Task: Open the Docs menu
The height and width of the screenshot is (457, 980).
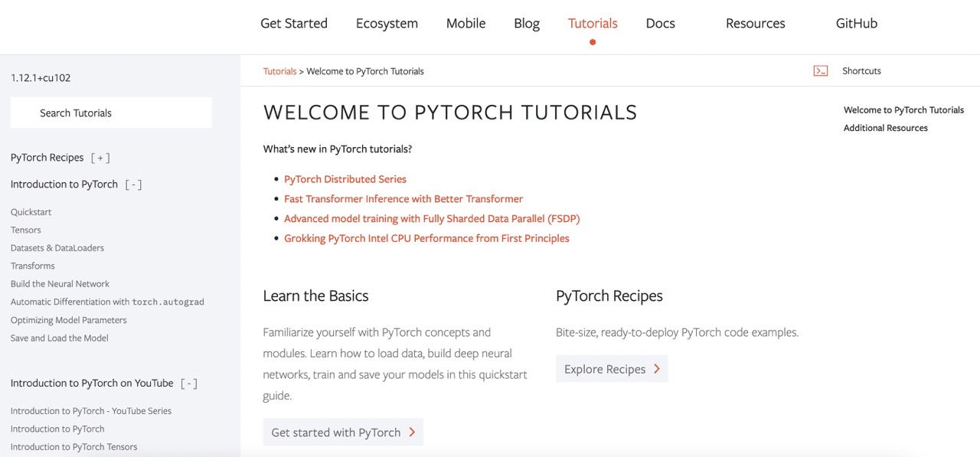Action: click(660, 23)
